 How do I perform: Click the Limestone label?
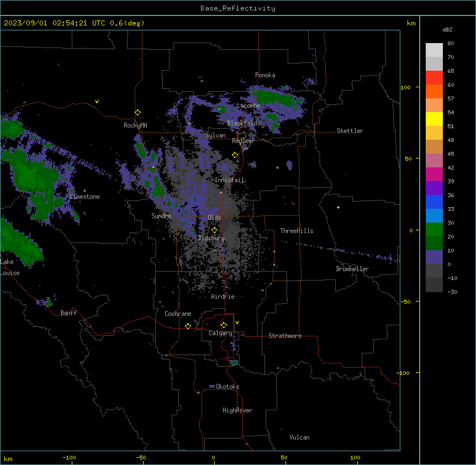tap(84, 197)
